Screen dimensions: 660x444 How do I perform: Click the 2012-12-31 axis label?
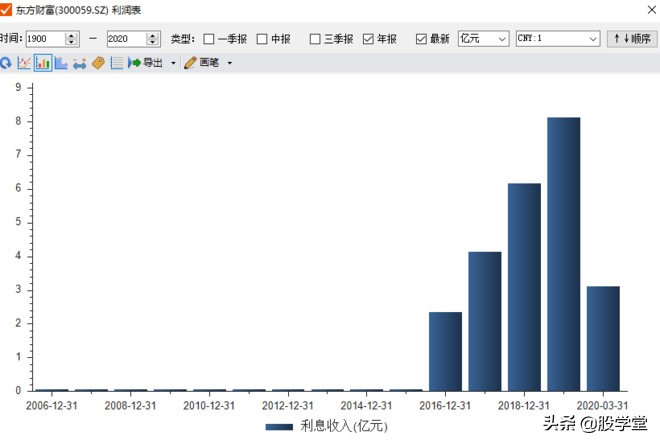coord(288,406)
